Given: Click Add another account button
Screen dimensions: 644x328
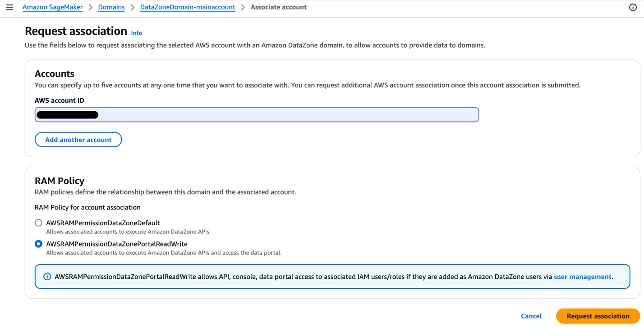Looking at the screenshot, I should click(78, 140).
